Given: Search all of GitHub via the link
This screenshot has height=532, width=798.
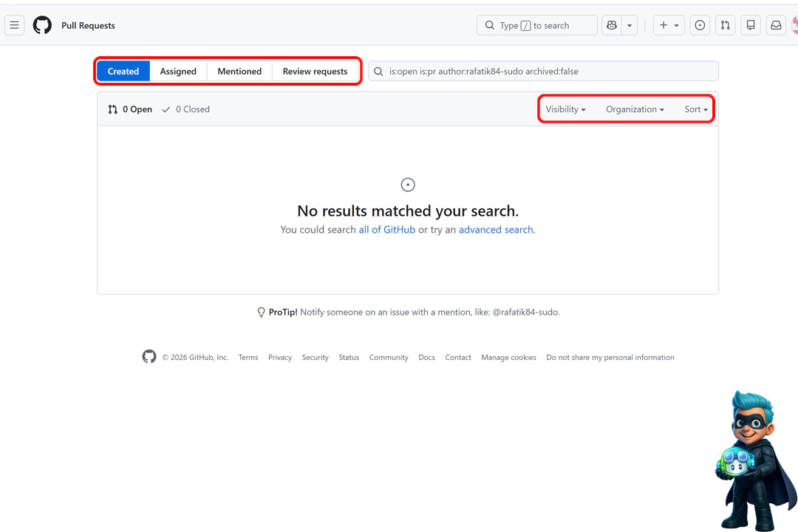Looking at the screenshot, I should point(387,229).
